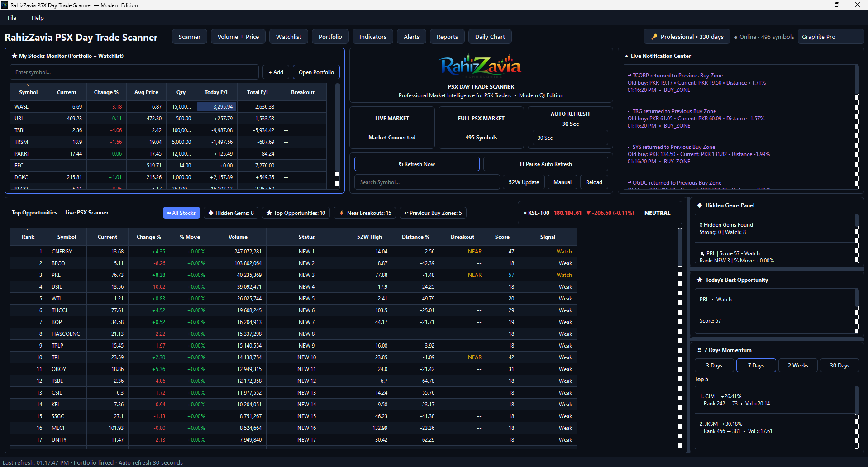Sort portfolio by Today P/L header
This screenshot has height=467, width=868.
point(216,92)
